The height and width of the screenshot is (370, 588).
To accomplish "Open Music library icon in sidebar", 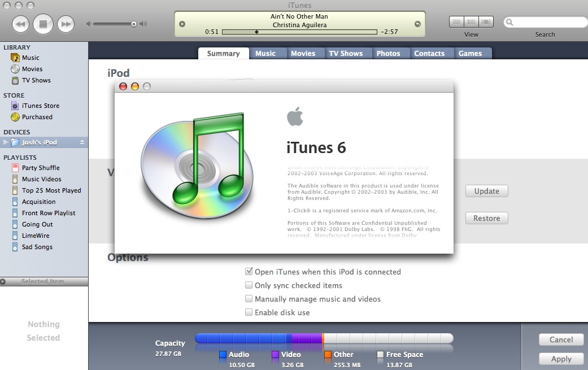I will 15,58.
